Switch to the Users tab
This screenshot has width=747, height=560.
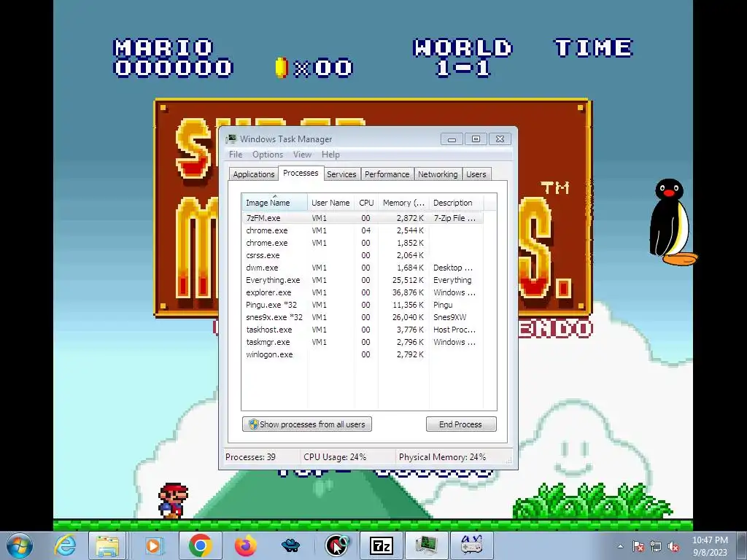476,174
